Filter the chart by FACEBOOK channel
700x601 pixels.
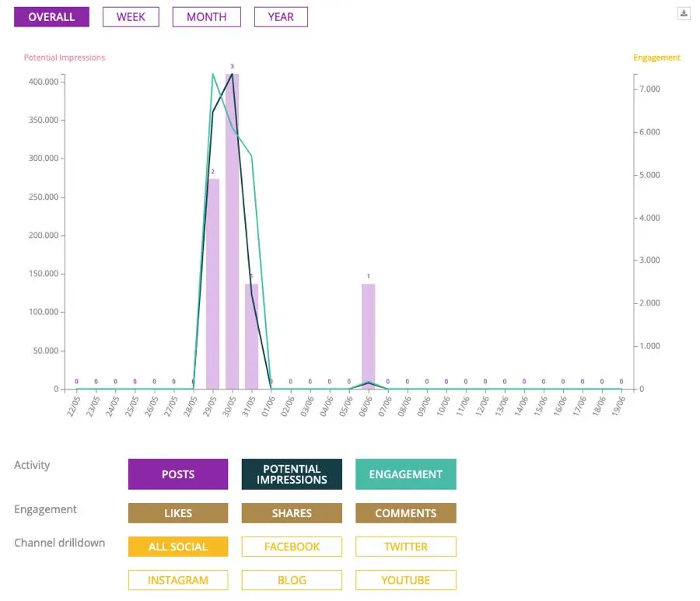[292, 547]
